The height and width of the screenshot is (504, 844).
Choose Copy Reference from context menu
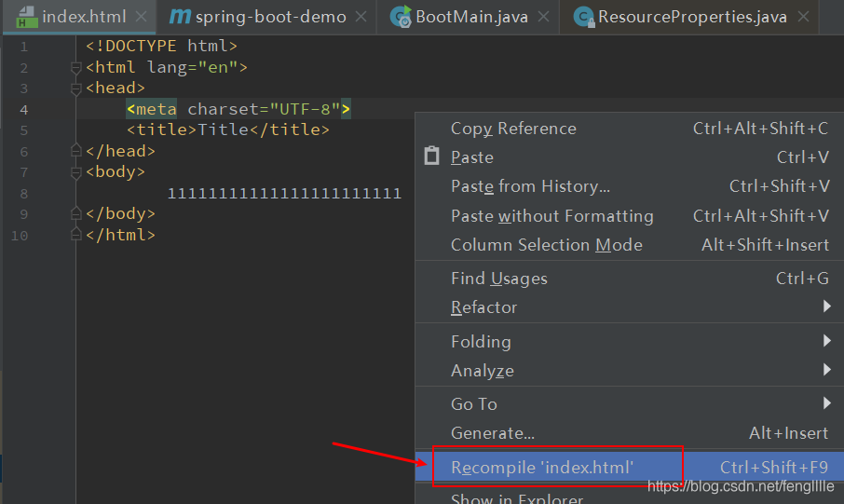(629, 129)
